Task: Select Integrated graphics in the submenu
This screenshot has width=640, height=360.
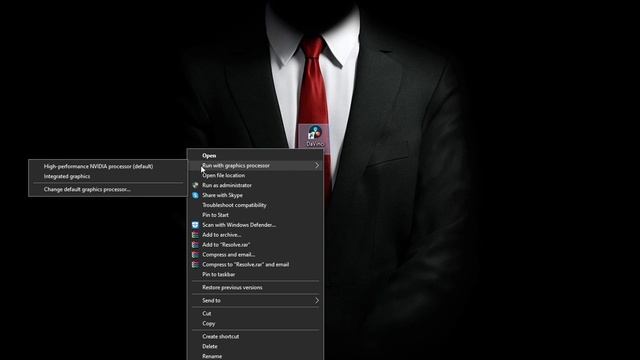Action: coord(108,176)
